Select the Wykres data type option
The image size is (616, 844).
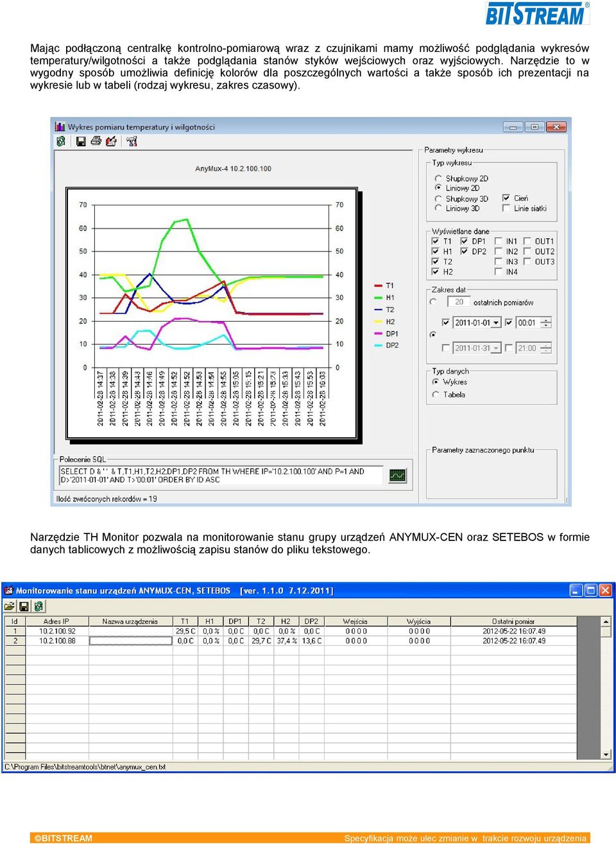point(436,382)
